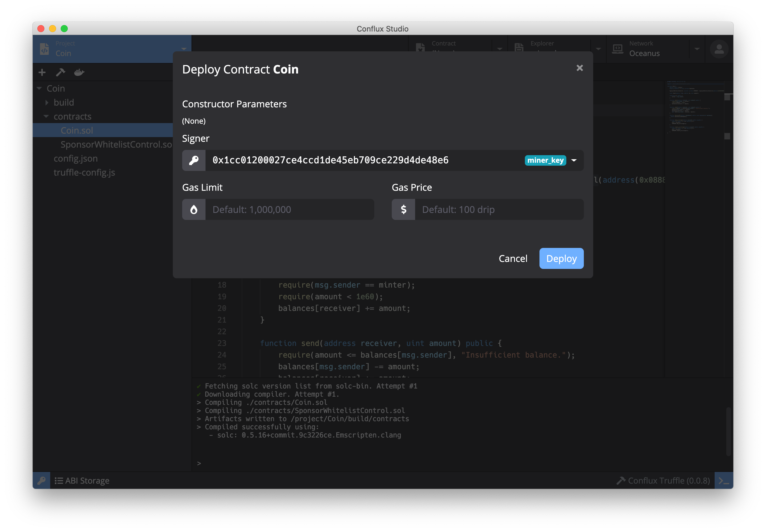Click the plus new file icon
Image resolution: width=766 pixels, height=532 pixels.
42,72
